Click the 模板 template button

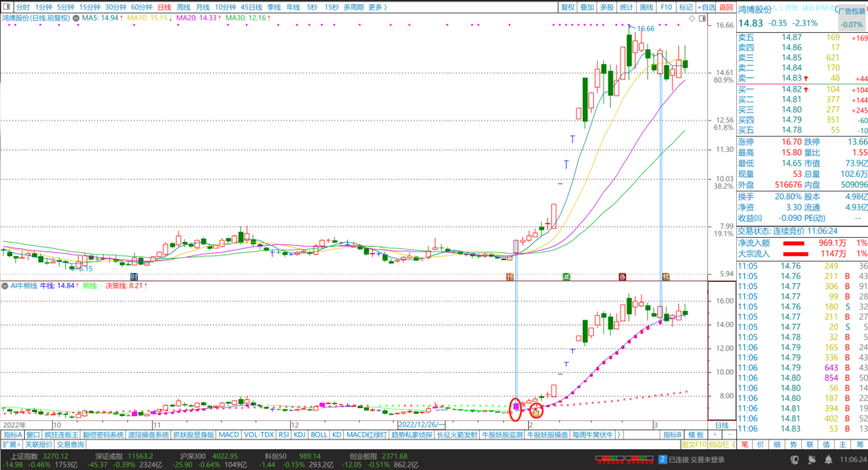[x=696, y=435]
